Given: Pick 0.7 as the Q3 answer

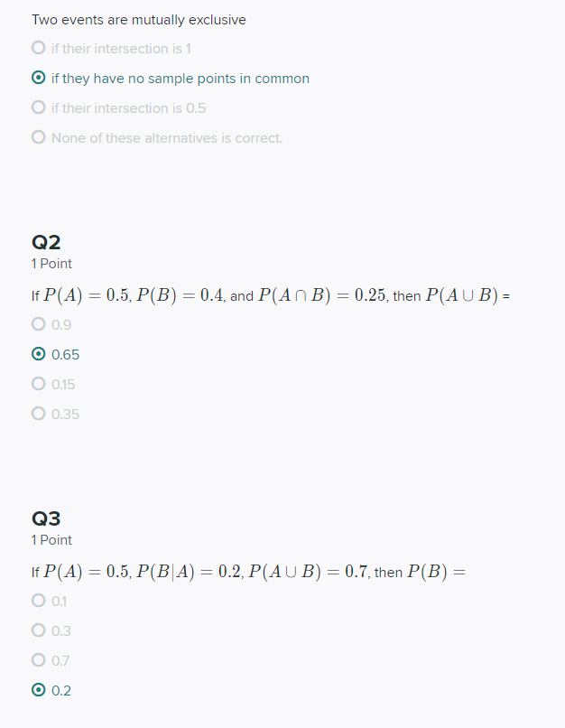Looking at the screenshot, I should (x=38, y=659).
